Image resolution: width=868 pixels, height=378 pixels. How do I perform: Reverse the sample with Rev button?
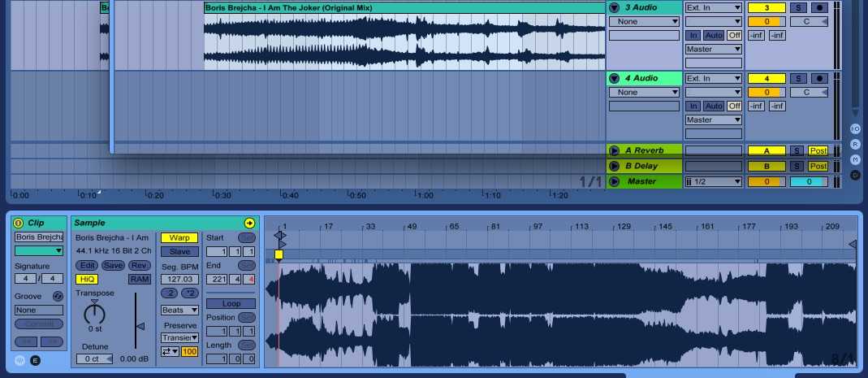(x=140, y=266)
